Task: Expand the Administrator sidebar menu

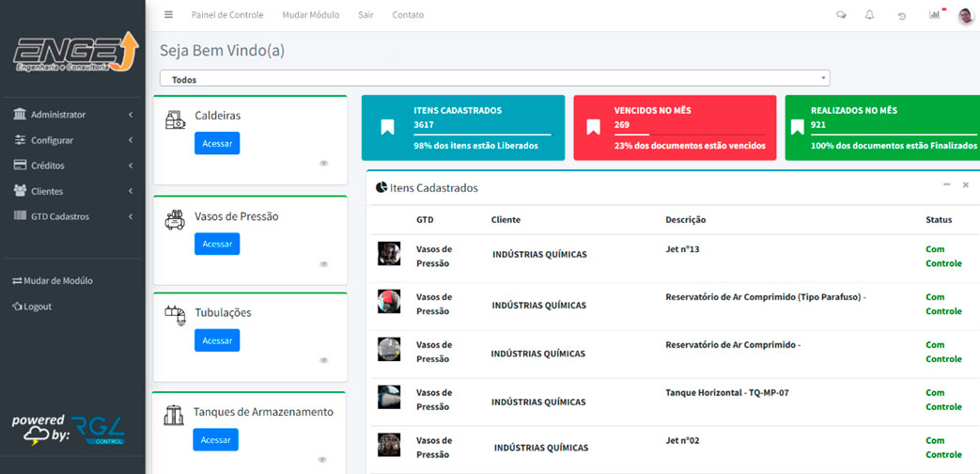Action: [72, 115]
